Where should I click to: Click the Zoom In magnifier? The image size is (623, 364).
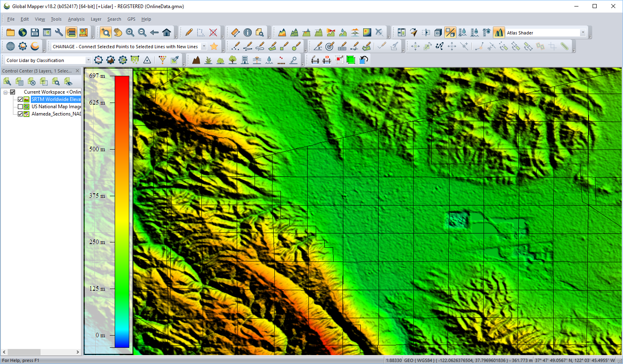(x=130, y=32)
